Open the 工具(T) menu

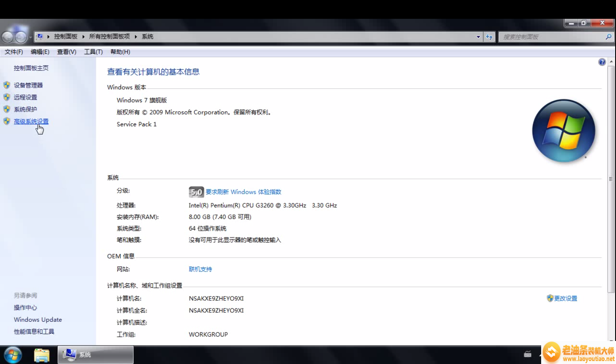tap(93, 52)
